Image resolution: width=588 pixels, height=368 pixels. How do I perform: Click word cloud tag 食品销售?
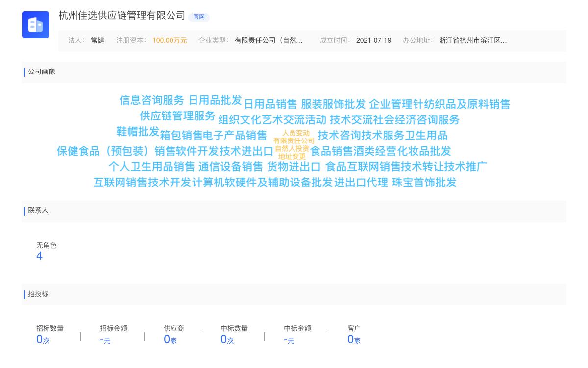[332, 151]
